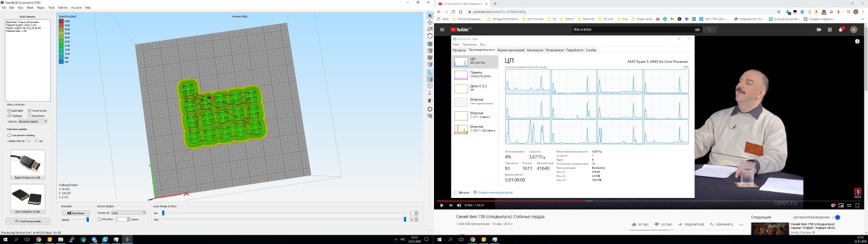
Task: Toggle the Toolhead checkbox
Action: [9, 116]
